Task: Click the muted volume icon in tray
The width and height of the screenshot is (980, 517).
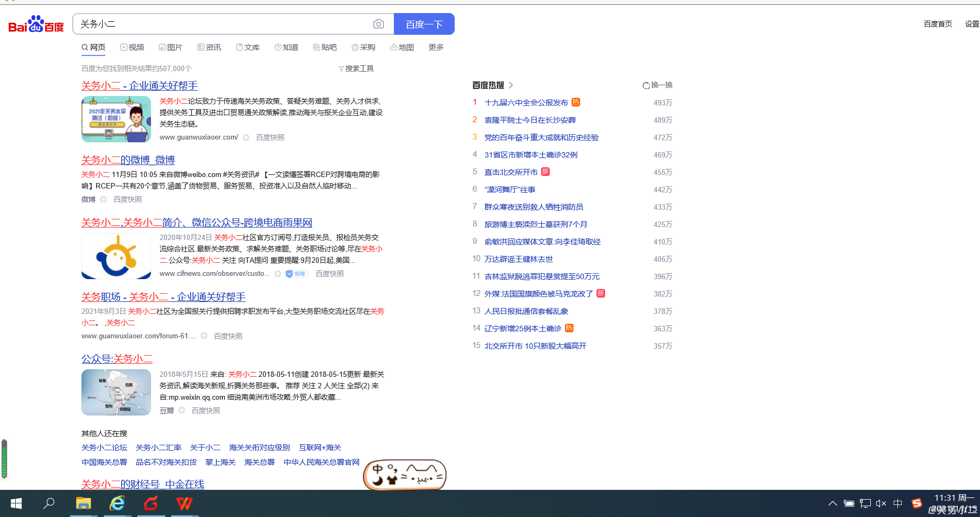Action: (x=881, y=503)
